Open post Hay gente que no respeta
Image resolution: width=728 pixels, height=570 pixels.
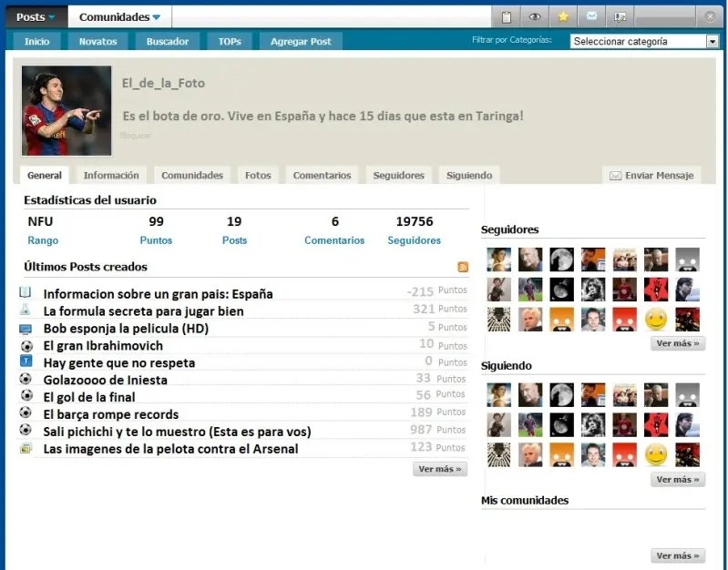pos(118,362)
